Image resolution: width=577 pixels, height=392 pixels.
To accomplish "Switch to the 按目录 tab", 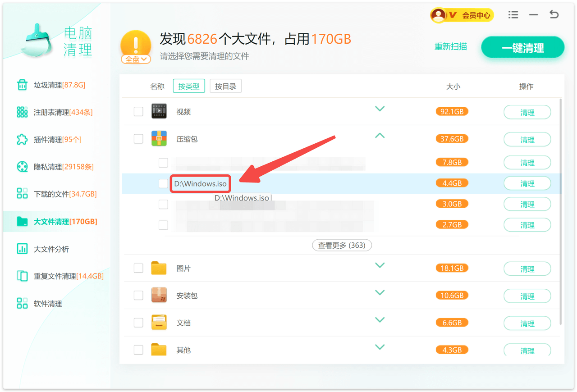I will [x=225, y=86].
